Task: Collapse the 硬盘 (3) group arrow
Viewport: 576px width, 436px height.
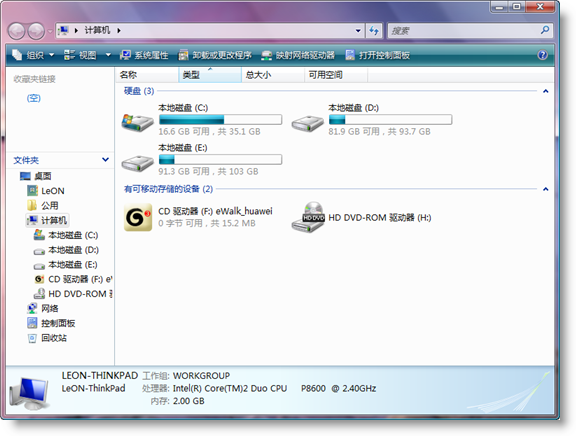Action: (x=546, y=91)
